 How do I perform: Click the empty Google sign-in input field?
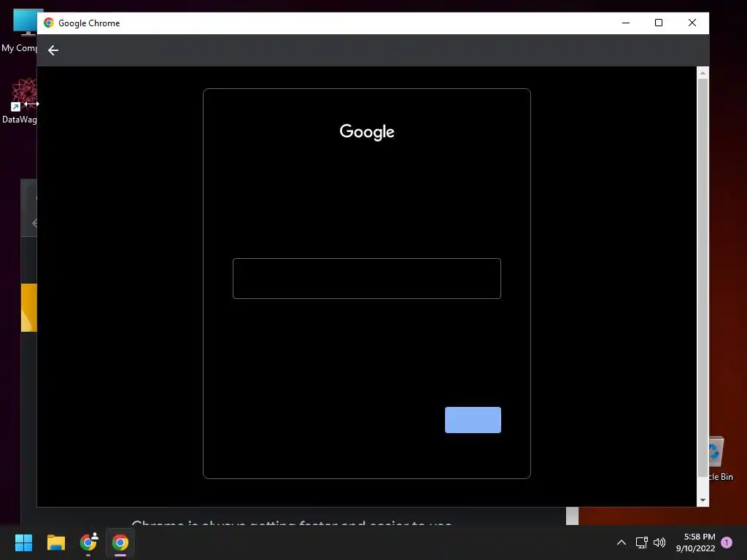[x=366, y=279]
